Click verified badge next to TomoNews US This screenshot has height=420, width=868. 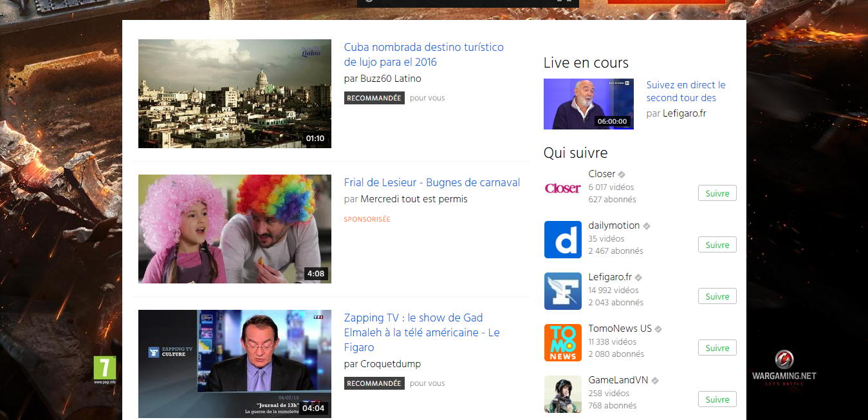(658, 329)
